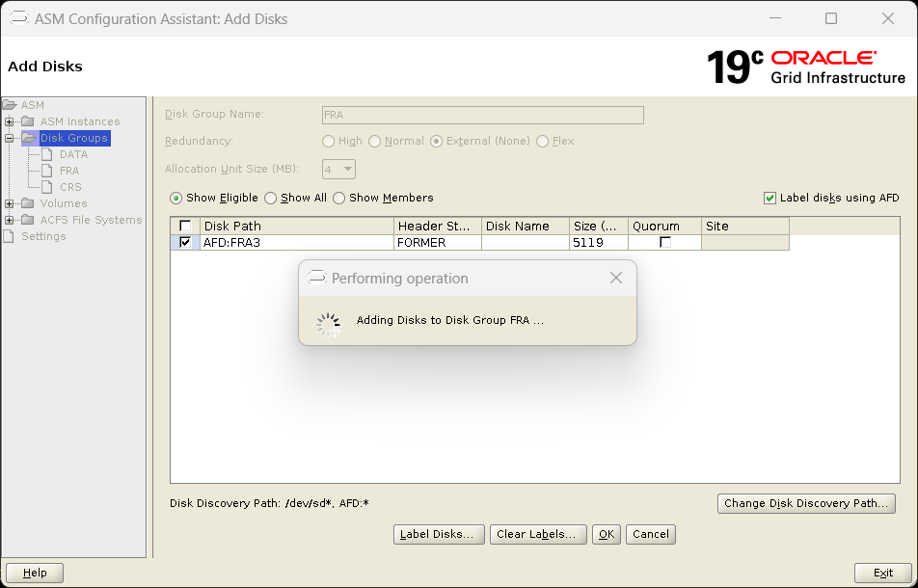Screen dimensions: 918x588
Task: Select High redundancy radio button
Action: [x=329, y=142]
